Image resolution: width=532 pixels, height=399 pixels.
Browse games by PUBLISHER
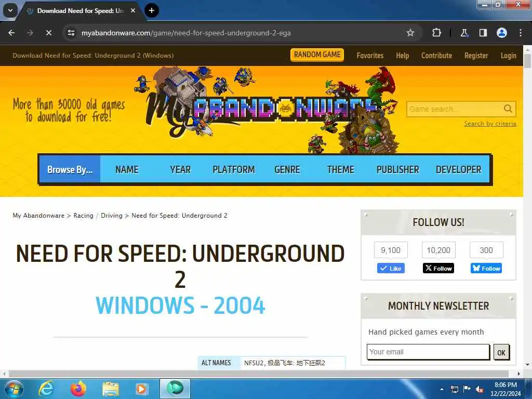[x=397, y=169]
